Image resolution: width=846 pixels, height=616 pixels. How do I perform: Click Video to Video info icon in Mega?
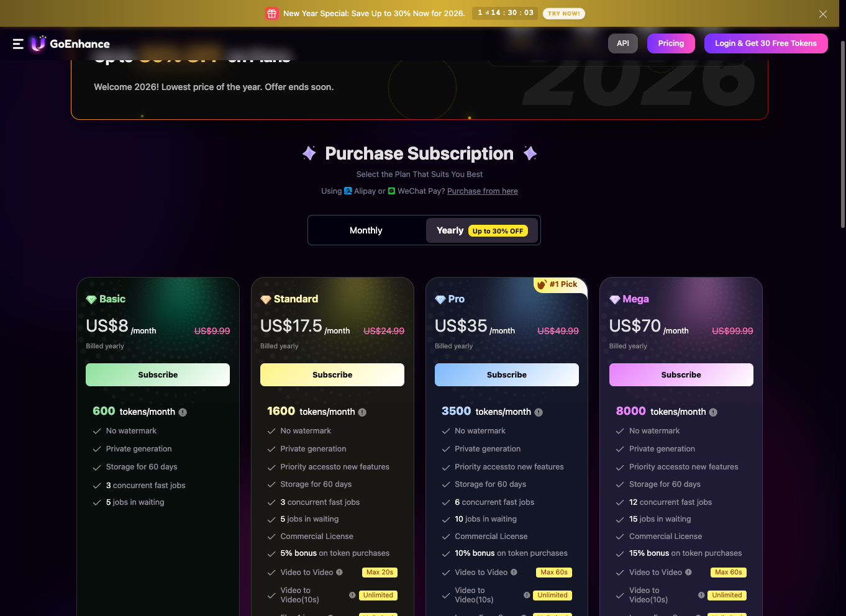[688, 573]
